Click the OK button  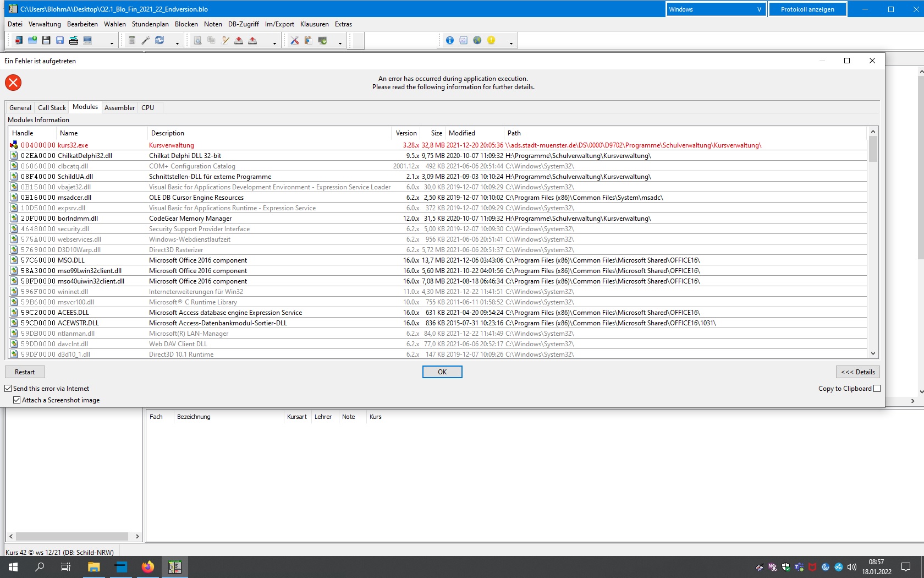click(x=442, y=372)
